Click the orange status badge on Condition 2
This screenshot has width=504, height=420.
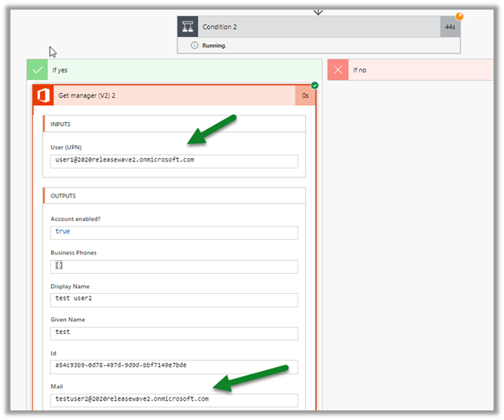(460, 16)
